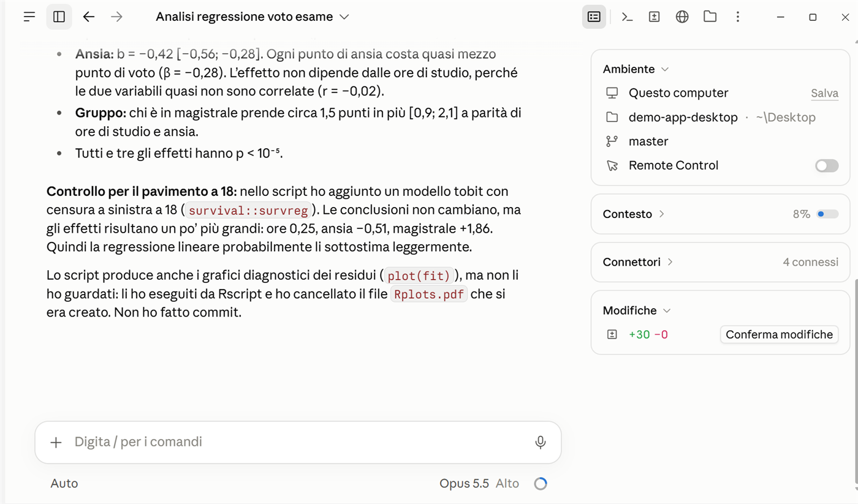858x504 pixels.
Task: Start voice input with microphone icon
Action: pyautogui.click(x=540, y=442)
